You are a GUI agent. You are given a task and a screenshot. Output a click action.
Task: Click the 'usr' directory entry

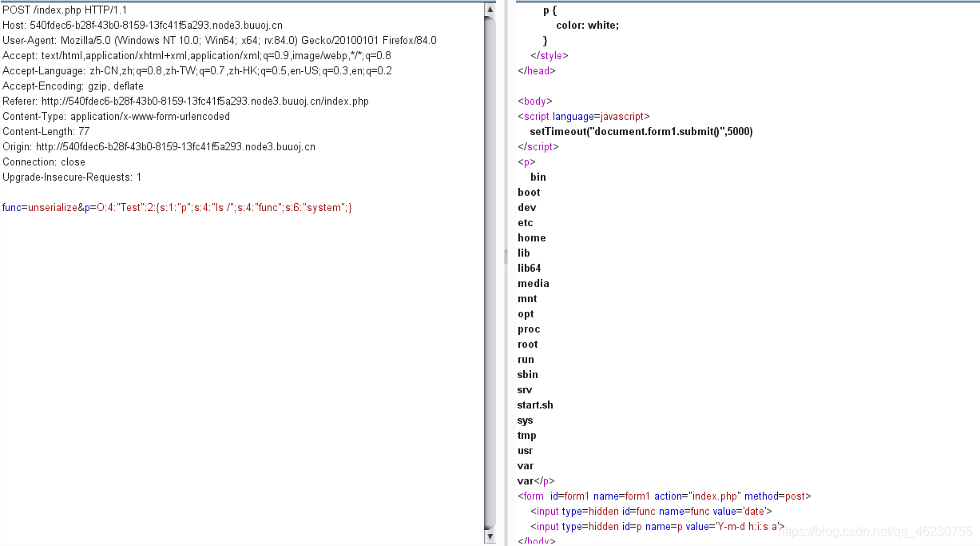(525, 450)
